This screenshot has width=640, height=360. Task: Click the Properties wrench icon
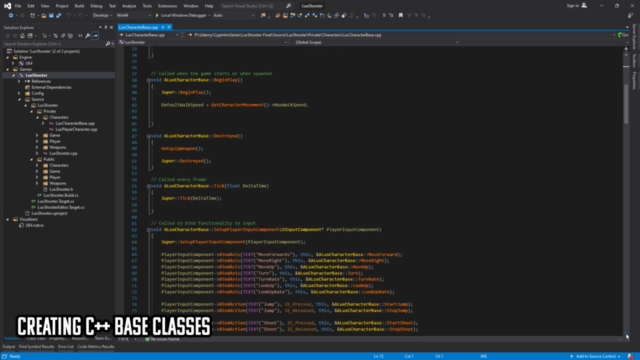click(87, 36)
